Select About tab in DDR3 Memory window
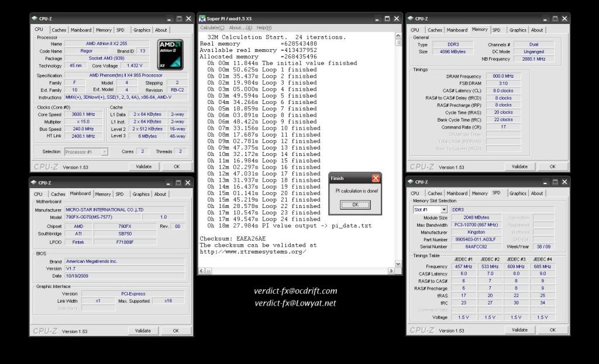The width and height of the screenshot is (599, 364). click(537, 30)
